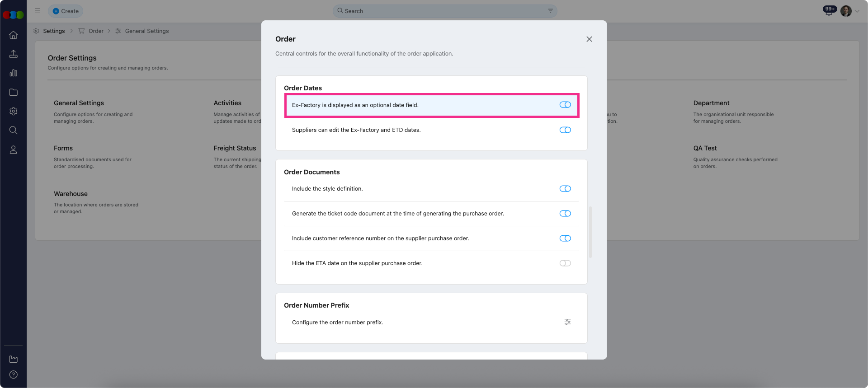Image resolution: width=868 pixels, height=388 pixels.
Task: Open the user account chevron dropdown
Action: pyautogui.click(x=857, y=11)
